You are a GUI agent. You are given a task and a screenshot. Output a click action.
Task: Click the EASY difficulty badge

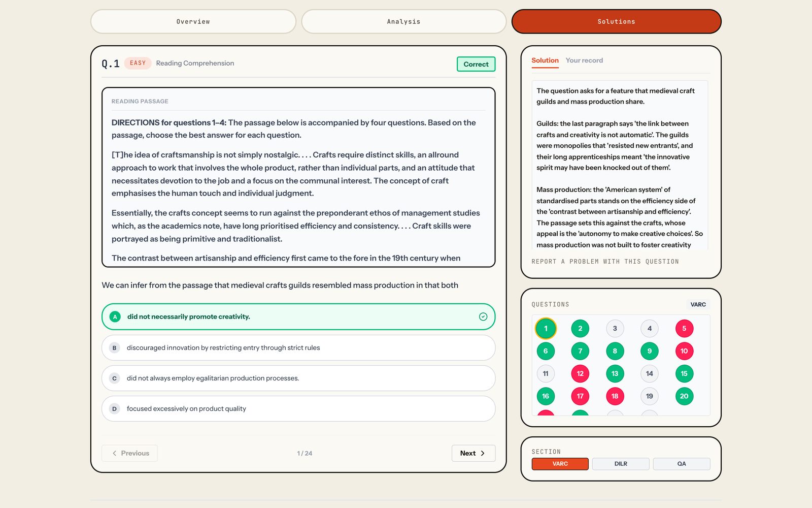[138, 63]
